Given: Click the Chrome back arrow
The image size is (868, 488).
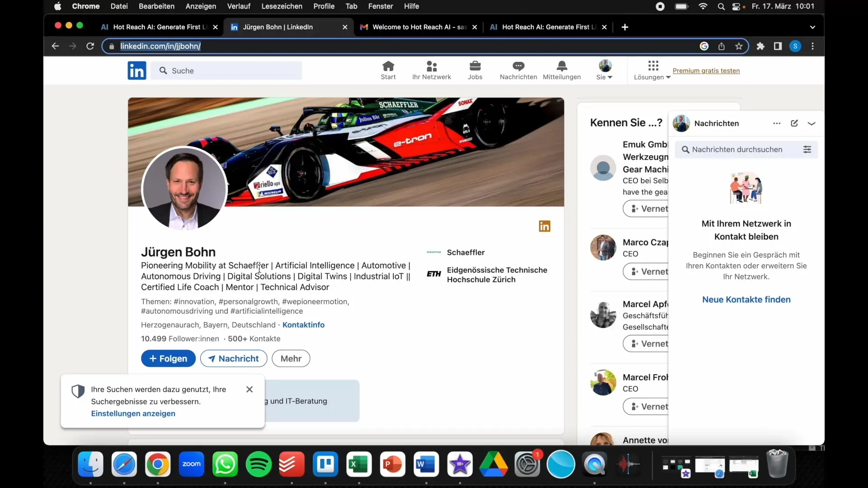Looking at the screenshot, I should click(55, 46).
